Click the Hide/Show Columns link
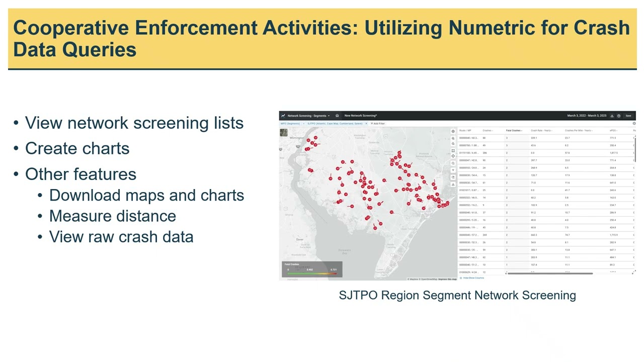 tap(473, 278)
